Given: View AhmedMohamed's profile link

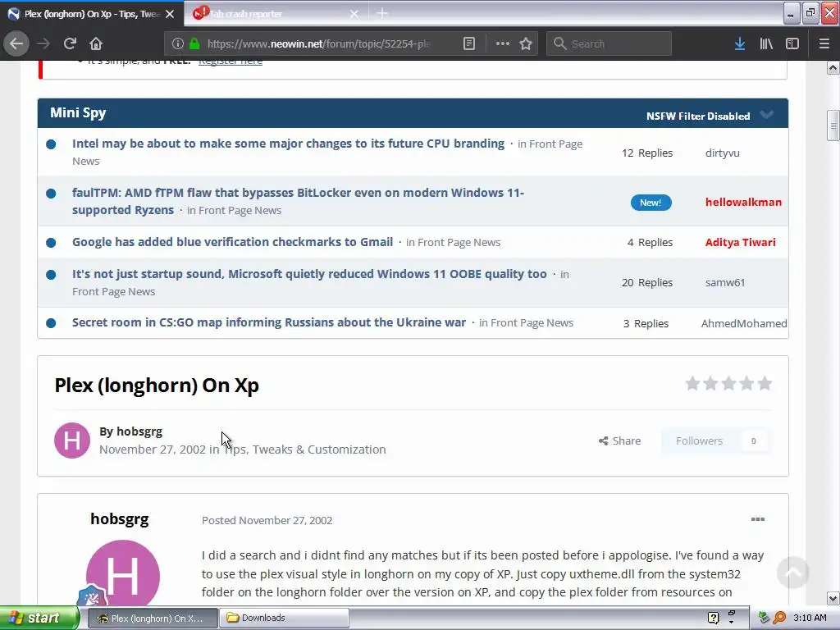Looking at the screenshot, I should click(743, 323).
